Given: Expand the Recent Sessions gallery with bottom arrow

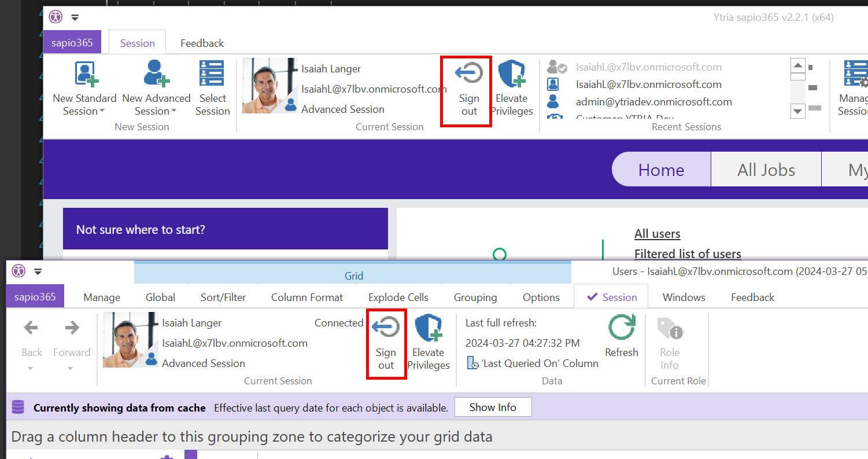Looking at the screenshot, I should (x=798, y=111).
